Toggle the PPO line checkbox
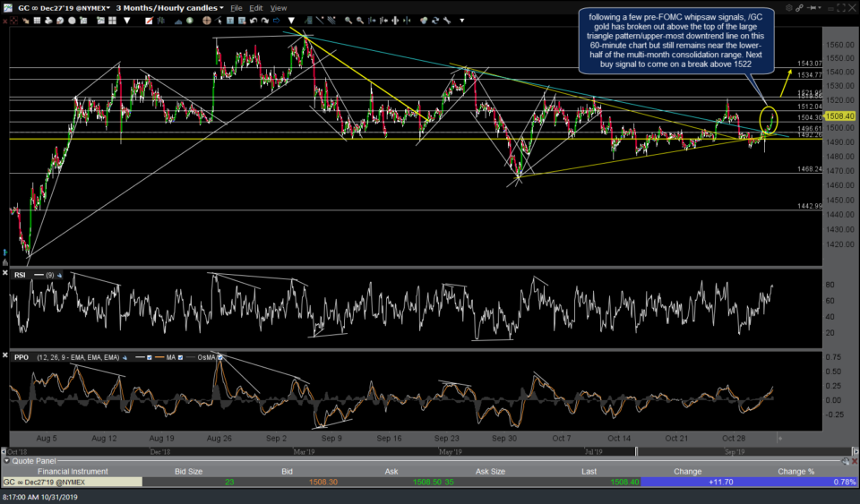 150,358
